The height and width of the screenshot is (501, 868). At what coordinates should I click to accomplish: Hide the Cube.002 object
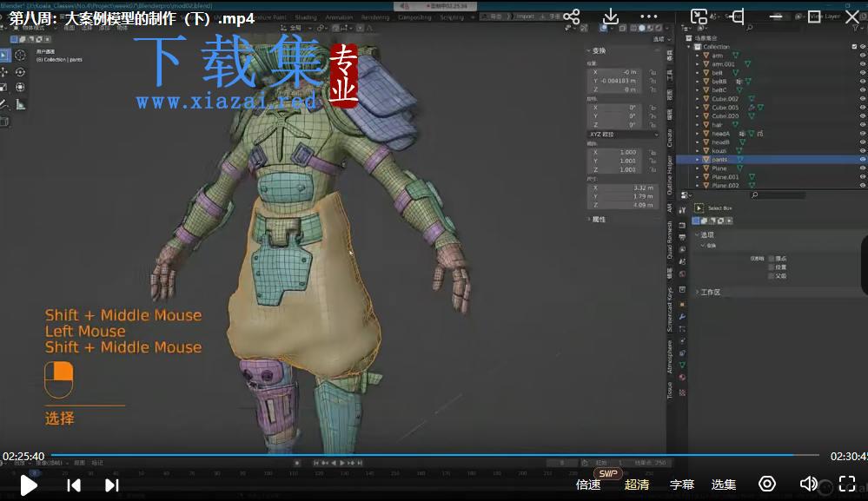(x=863, y=98)
